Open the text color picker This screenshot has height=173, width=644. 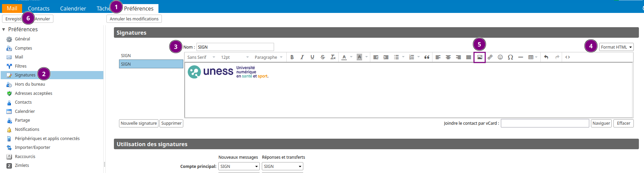[344, 57]
